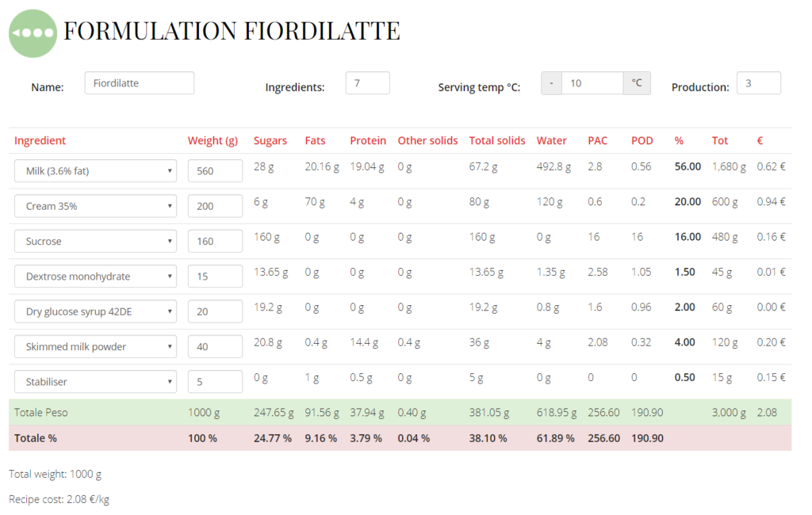Expand the Stabiliser ingredient dropdown
The height and width of the screenshot is (515, 812).
(x=95, y=382)
